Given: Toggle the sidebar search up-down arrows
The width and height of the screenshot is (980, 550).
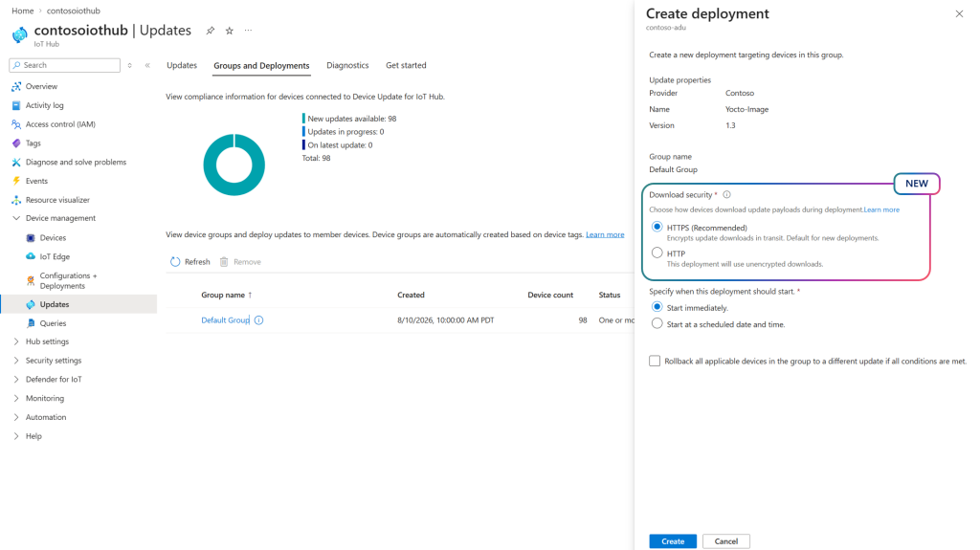Looking at the screenshot, I should [x=129, y=65].
